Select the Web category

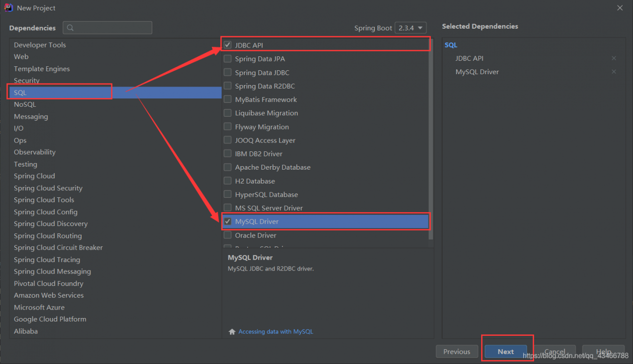pyautogui.click(x=21, y=57)
